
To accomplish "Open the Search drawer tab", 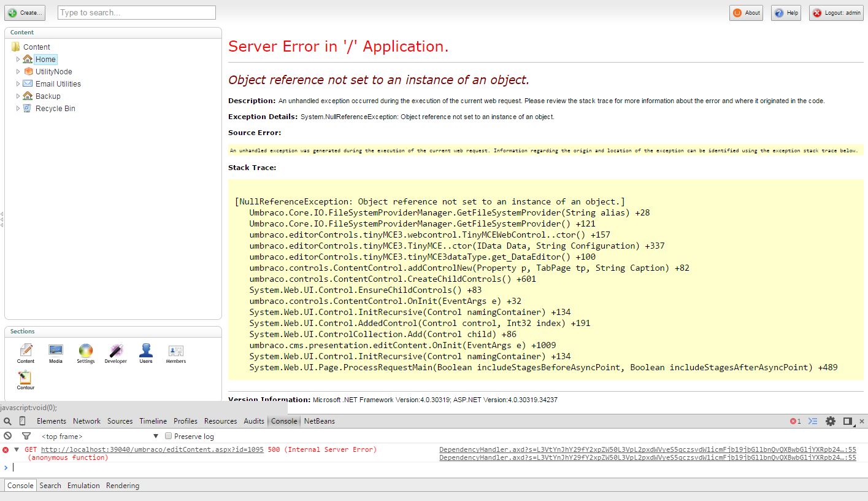I will [x=50, y=486].
